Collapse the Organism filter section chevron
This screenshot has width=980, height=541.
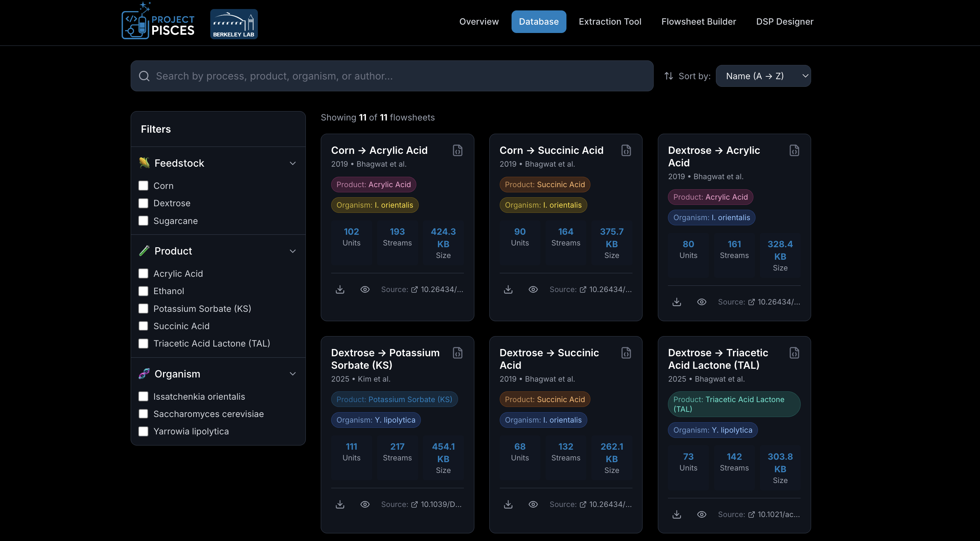pos(293,374)
